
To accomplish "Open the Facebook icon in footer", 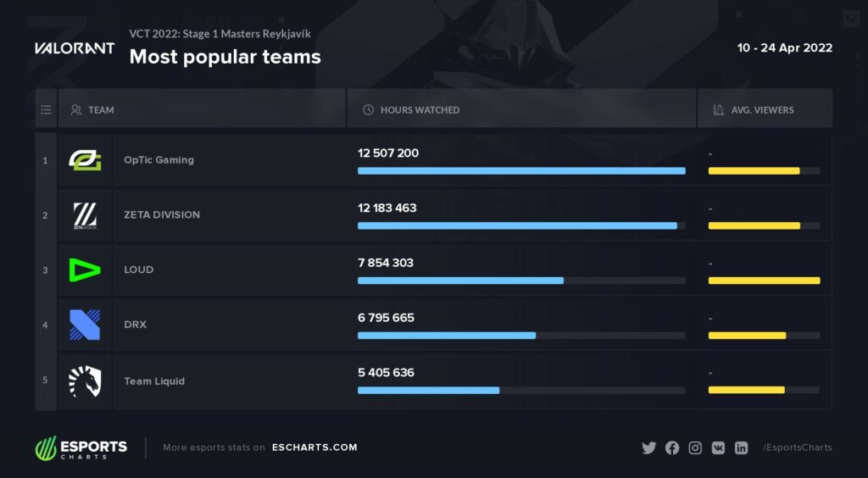I will tap(672, 448).
